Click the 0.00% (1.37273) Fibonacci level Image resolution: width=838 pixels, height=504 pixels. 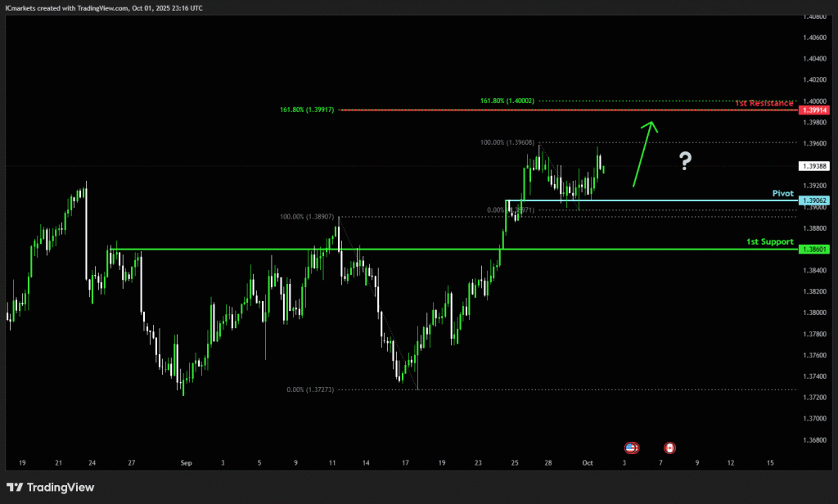click(310, 389)
